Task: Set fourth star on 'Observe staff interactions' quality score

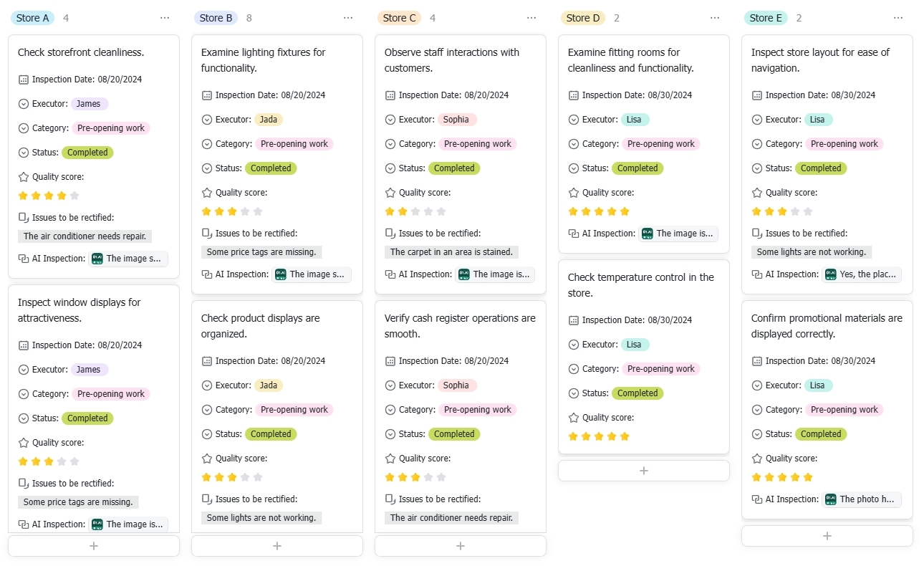Action: coord(428,211)
